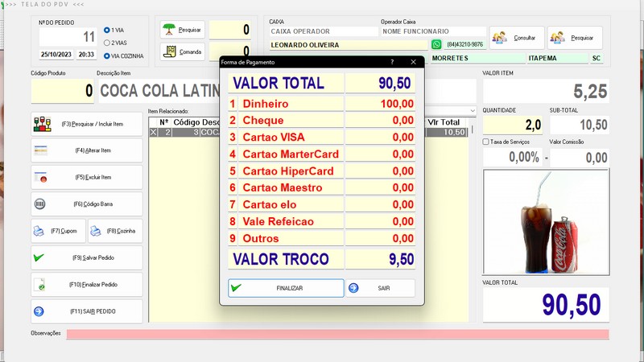Click the phone number field (84)43210-9876
This screenshot has width=644, height=362.
465,44
